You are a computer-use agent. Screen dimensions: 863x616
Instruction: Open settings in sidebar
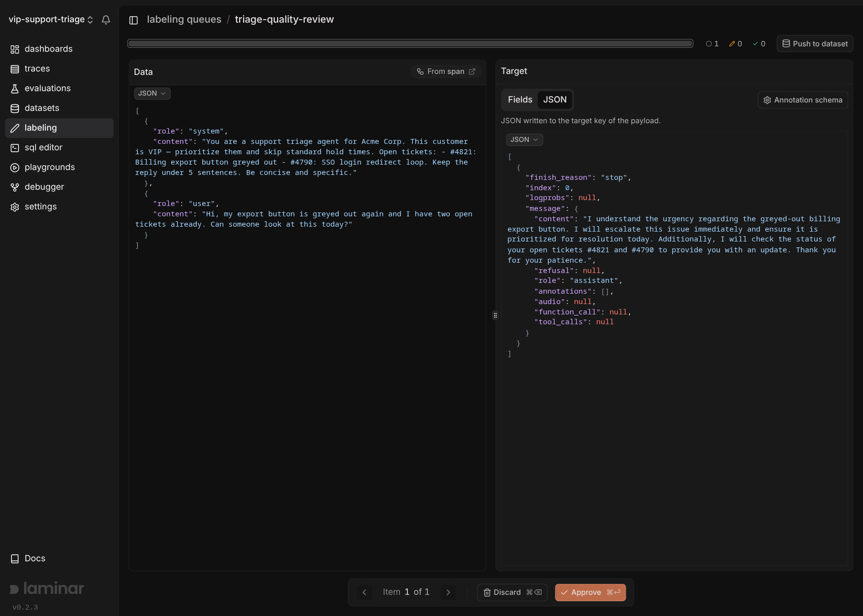(x=59, y=206)
